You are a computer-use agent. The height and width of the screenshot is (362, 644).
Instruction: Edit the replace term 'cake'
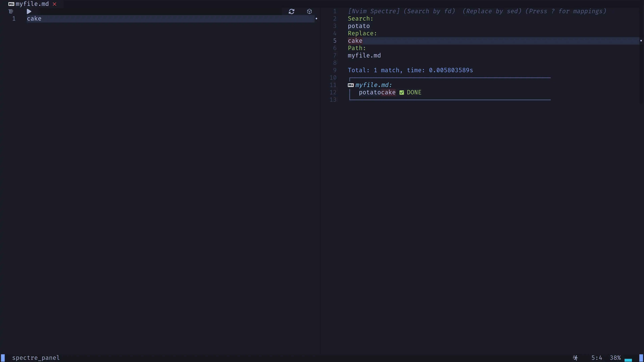click(x=355, y=41)
